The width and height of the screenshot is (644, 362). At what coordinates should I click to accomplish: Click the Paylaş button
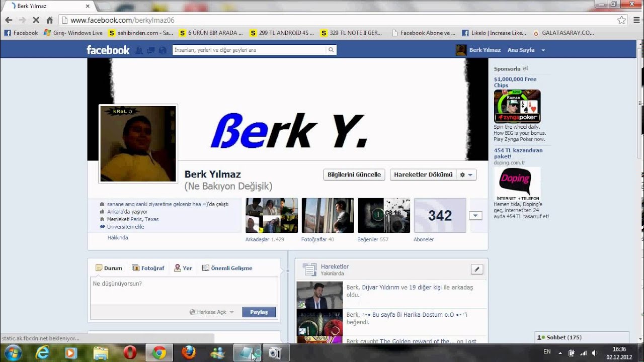click(x=259, y=312)
